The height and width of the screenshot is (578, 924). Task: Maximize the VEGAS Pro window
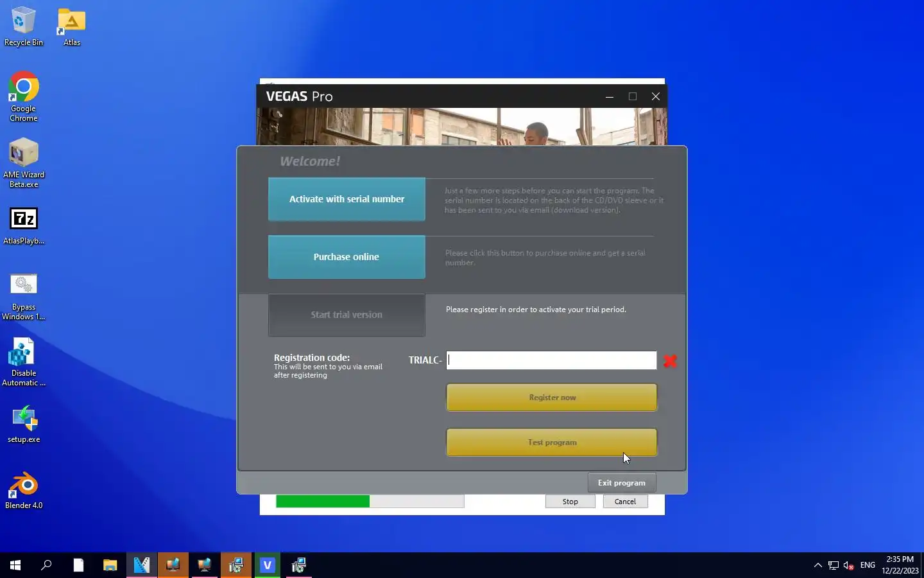[x=633, y=96]
